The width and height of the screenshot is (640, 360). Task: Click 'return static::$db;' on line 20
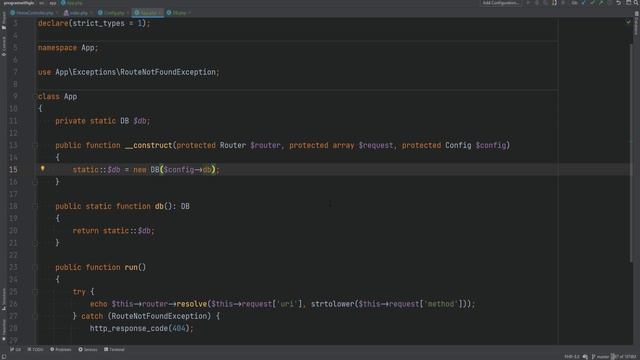coord(113,231)
